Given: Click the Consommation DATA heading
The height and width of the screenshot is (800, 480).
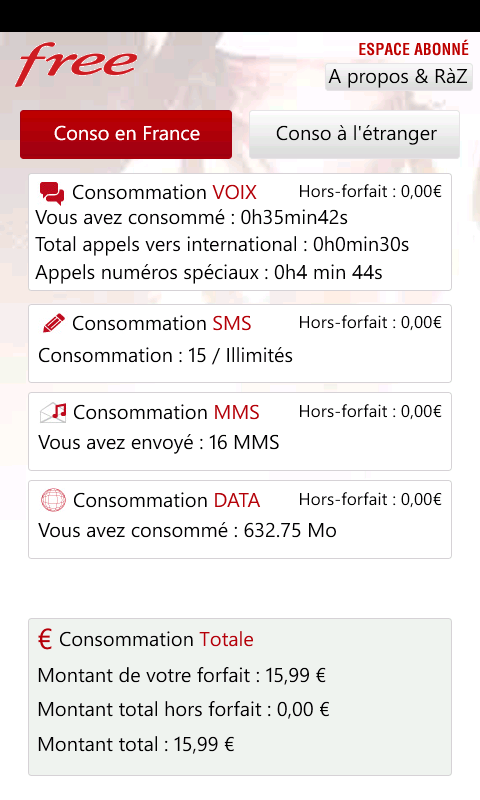Looking at the screenshot, I should (x=166, y=501).
